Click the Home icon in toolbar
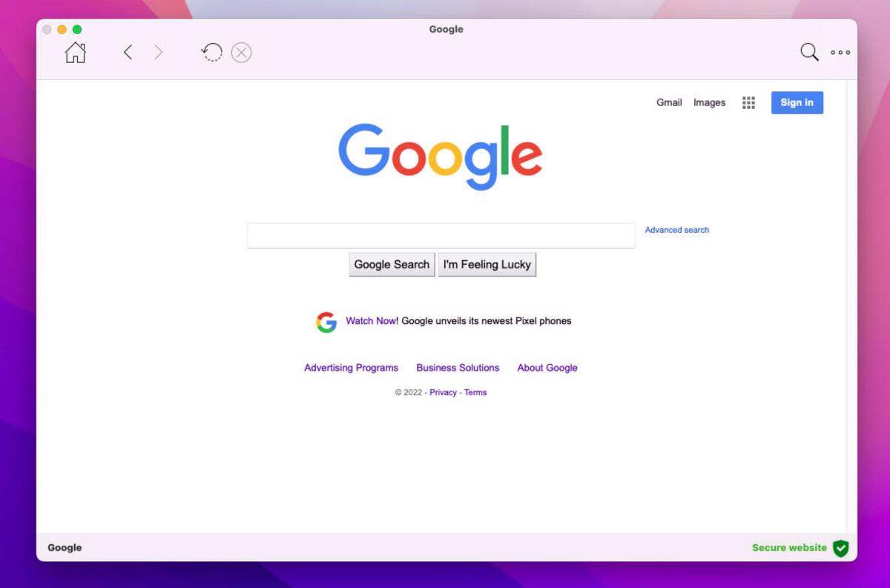Viewport: 890px width, 588px height. click(x=76, y=53)
